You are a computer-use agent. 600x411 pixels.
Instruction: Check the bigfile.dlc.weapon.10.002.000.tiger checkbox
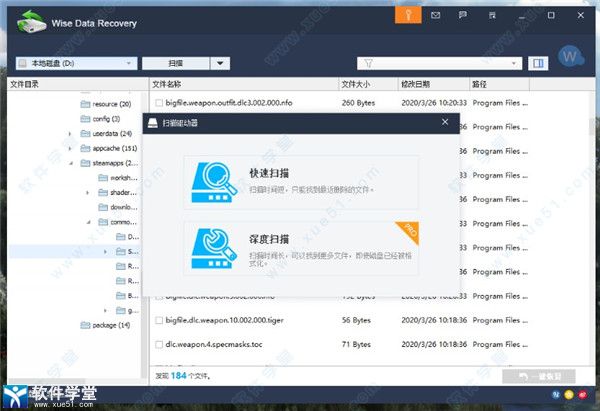(x=159, y=320)
